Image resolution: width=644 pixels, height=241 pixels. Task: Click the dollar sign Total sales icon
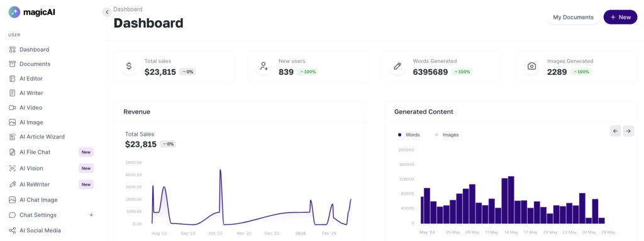click(x=129, y=66)
